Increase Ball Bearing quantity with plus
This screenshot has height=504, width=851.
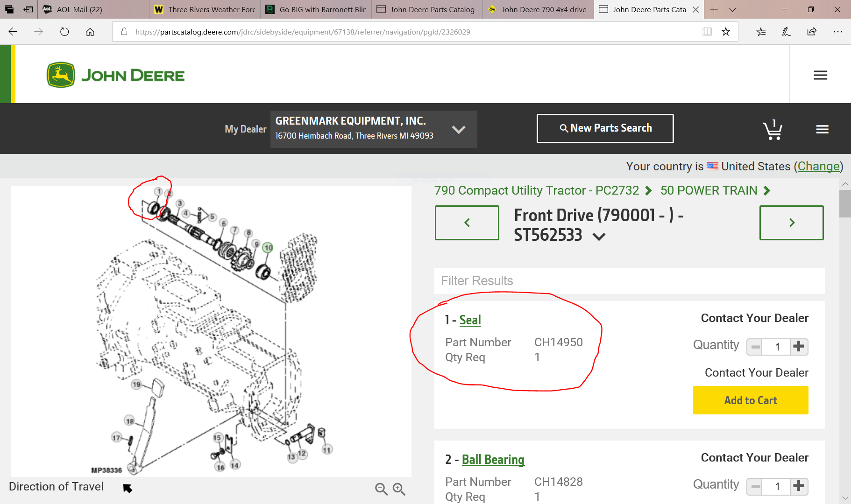click(x=799, y=486)
